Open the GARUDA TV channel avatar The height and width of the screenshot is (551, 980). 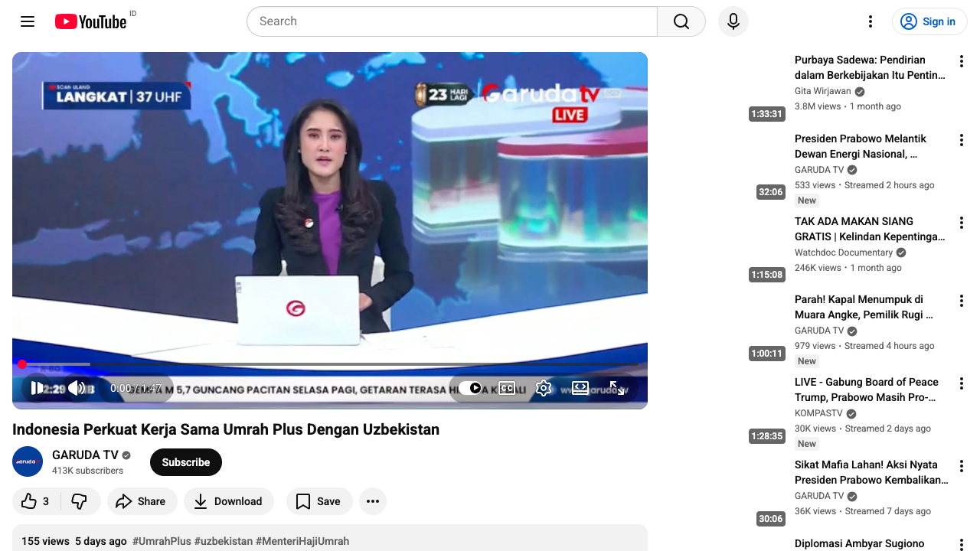[x=28, y=461]
